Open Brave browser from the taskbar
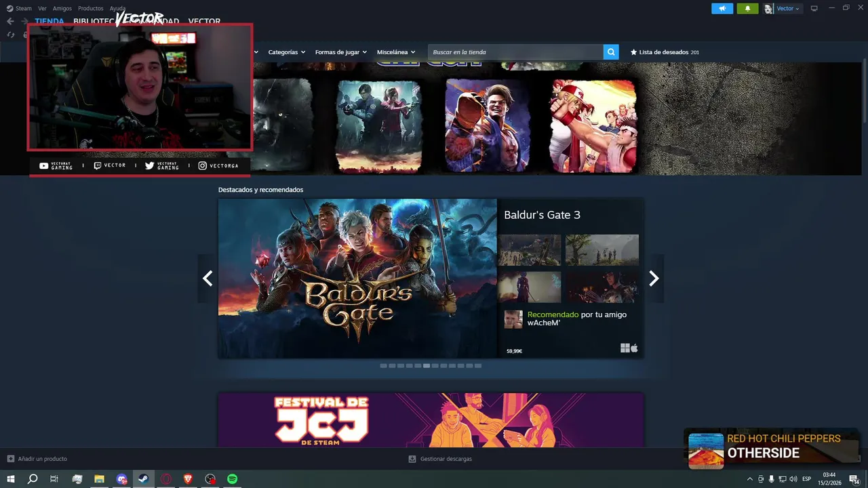 pyautogui.click(x=188, y=479)
